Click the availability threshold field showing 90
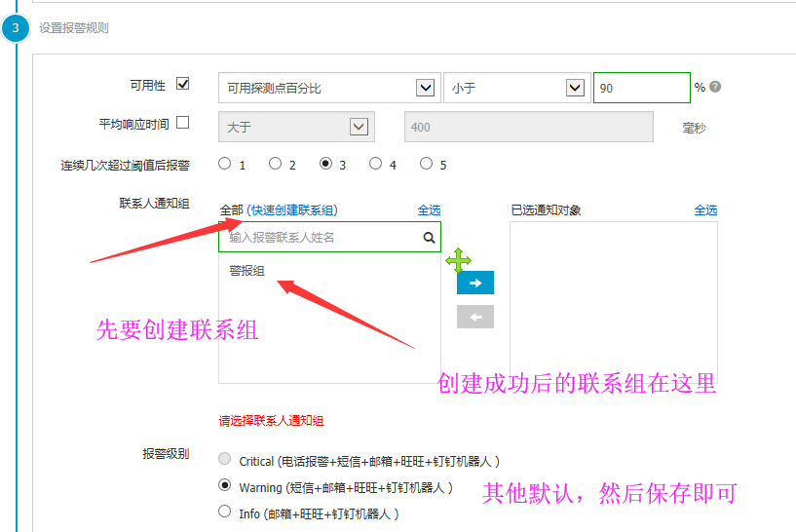The height and width of the screenshot is (532, 796). pos(642,88)
